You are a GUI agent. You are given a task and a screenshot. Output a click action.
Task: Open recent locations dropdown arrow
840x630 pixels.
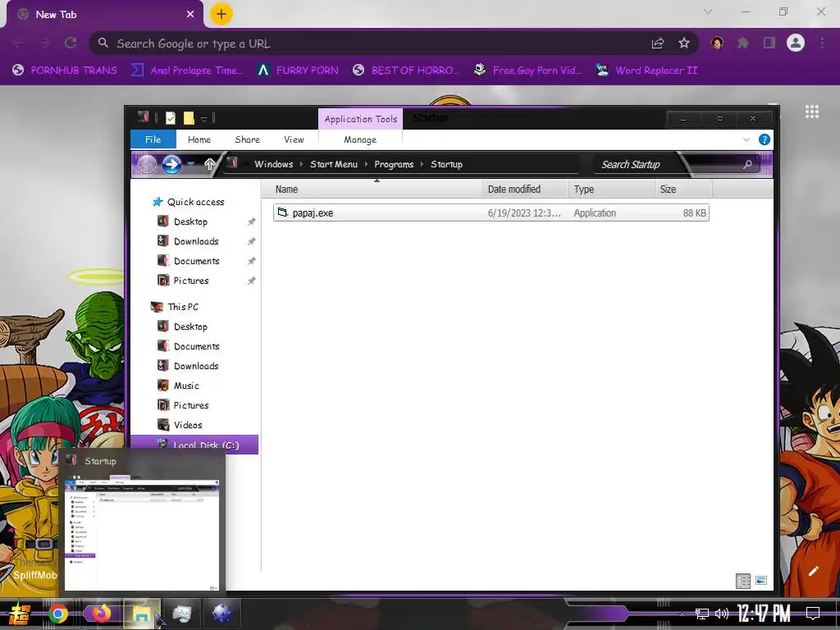pyautogui.click(x=190, y=164)
